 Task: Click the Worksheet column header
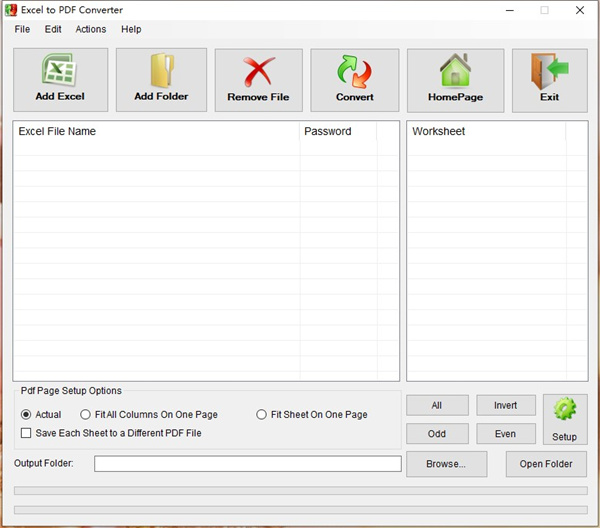click(x=486, y=131)
